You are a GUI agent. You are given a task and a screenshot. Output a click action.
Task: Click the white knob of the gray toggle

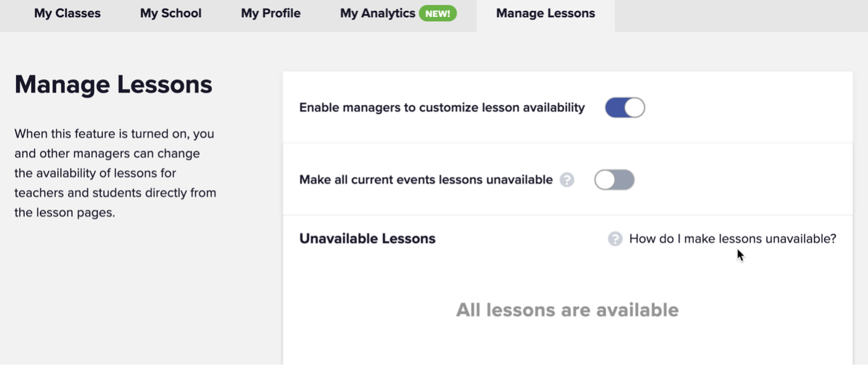click(x=605, y=180)
